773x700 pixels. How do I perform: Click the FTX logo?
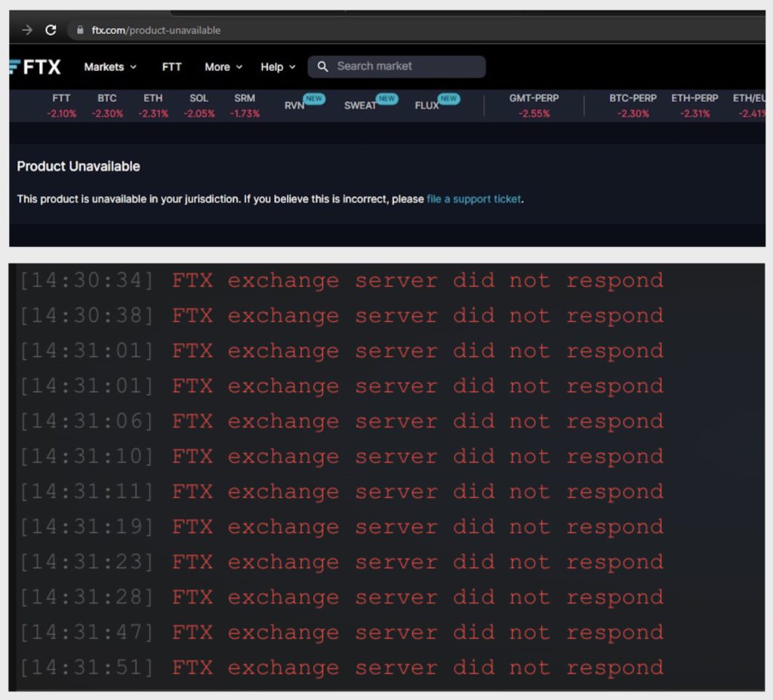(35, 66)
